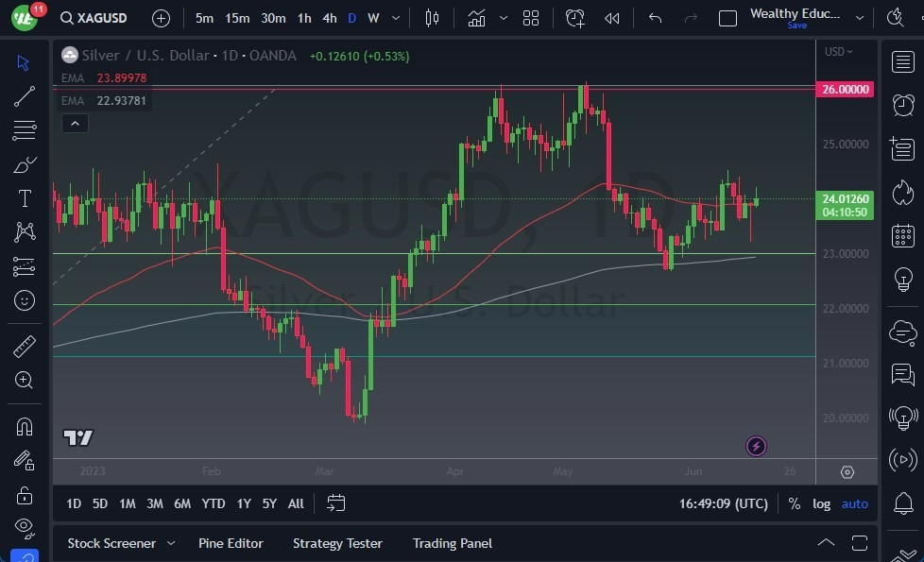Select the trend line drawing tool

pyautogui.click(x=25, y=96)
